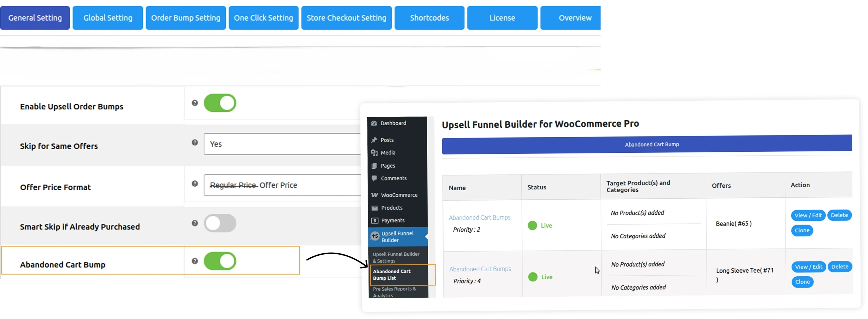Click the Priority : 2 text

pos(466,230)
